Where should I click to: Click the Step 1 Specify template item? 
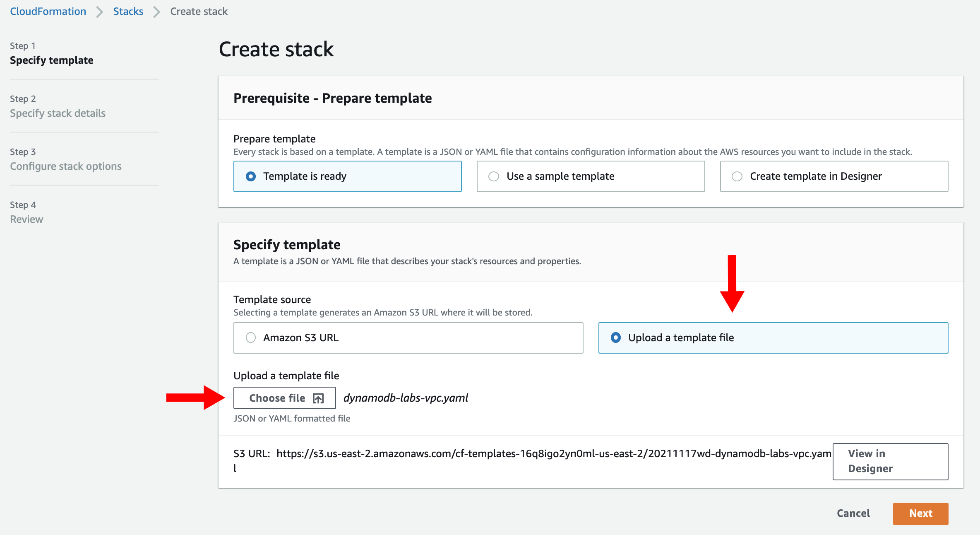click(x=52, y=53)
